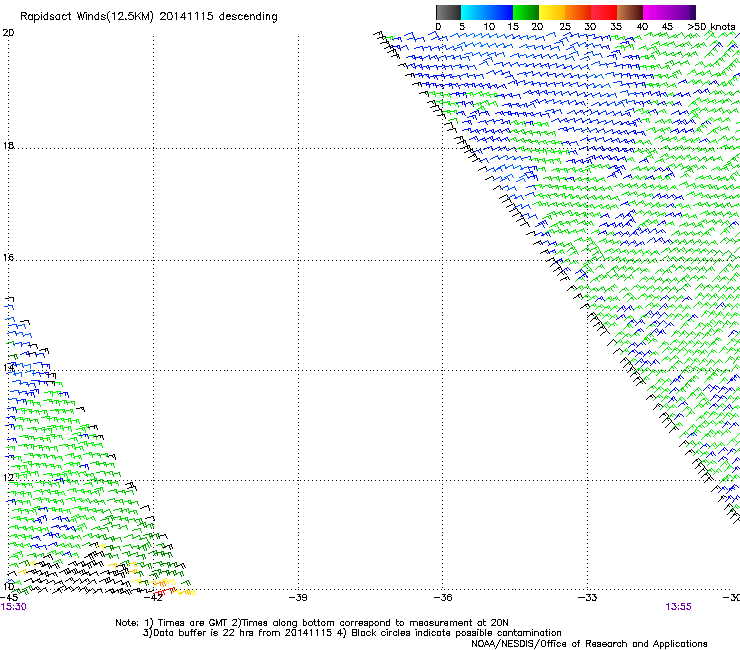The image size is (740, 650).
Task: Click the latitude label 16
Action: coord(8,257)
